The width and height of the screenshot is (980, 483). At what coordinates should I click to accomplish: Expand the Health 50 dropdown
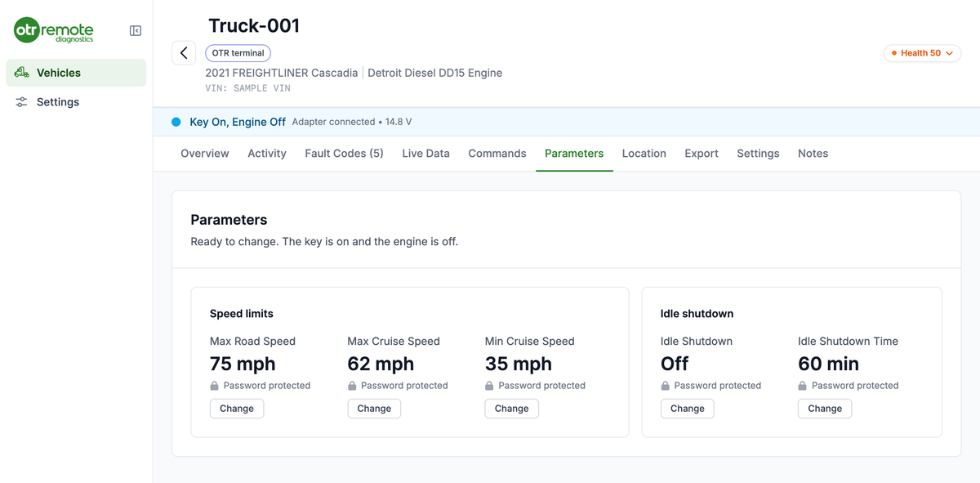coord(923,53)
